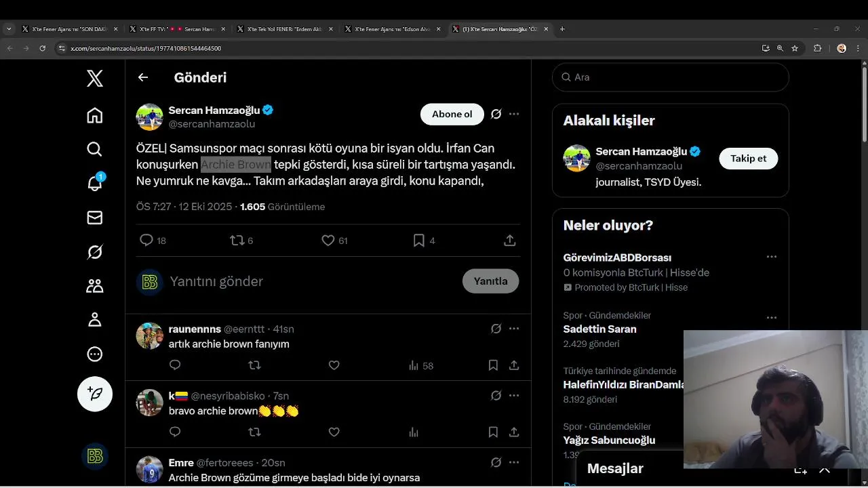Repost nesyribabisko comment
Image resolution: width=868 pixels, height=488 pixels.
click(x=254, y=432)
